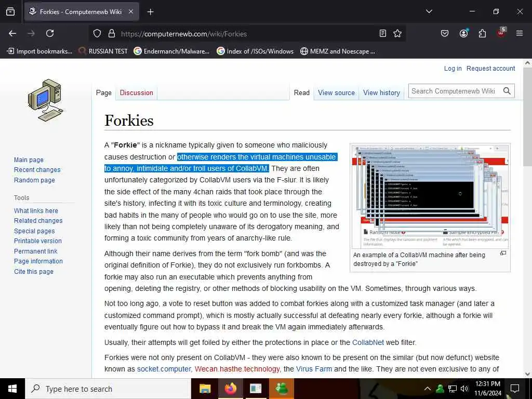This screenshot has width=532, height=399.
Task: Open Main page sidebar link
Action: click(x=29, y=160)
